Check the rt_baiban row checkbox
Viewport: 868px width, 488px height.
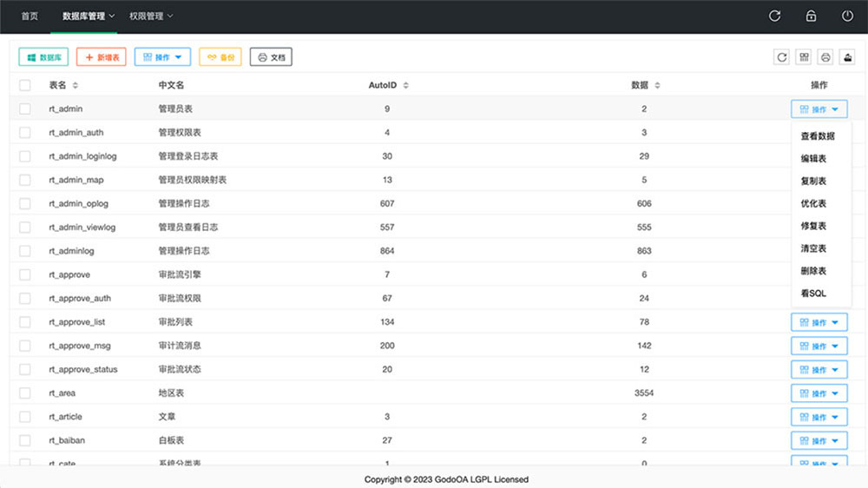(x=25, y=440)
